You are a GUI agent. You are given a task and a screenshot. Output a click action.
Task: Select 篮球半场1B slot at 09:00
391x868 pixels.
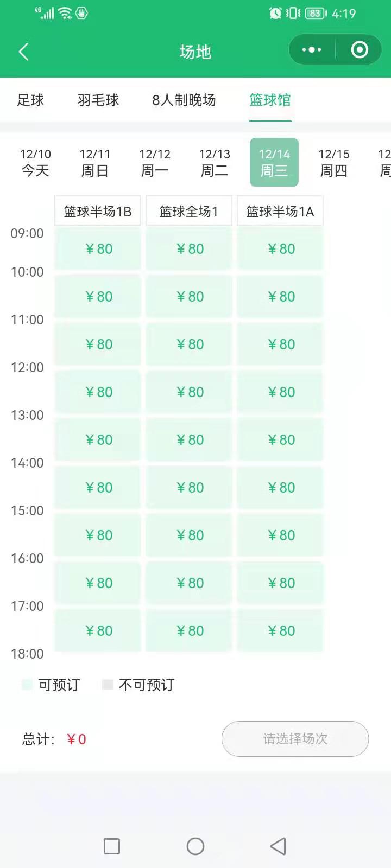tap(98, 249)
